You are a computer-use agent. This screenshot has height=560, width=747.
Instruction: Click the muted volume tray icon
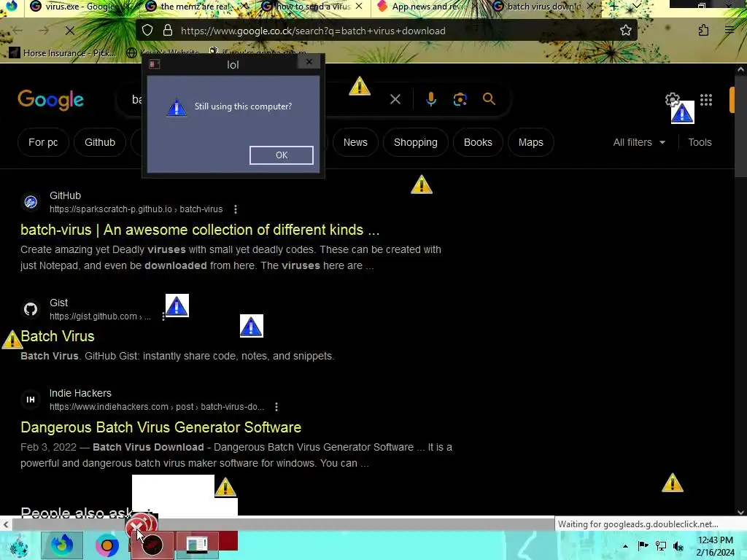[678, 546]
